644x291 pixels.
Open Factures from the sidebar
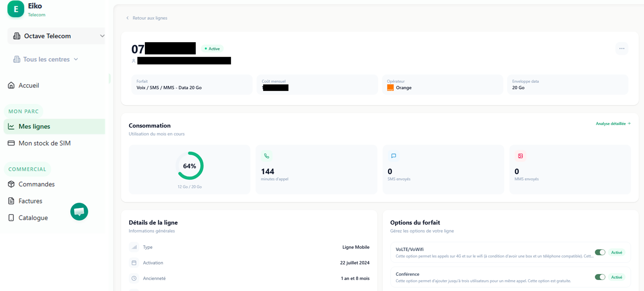click(30, 201)
